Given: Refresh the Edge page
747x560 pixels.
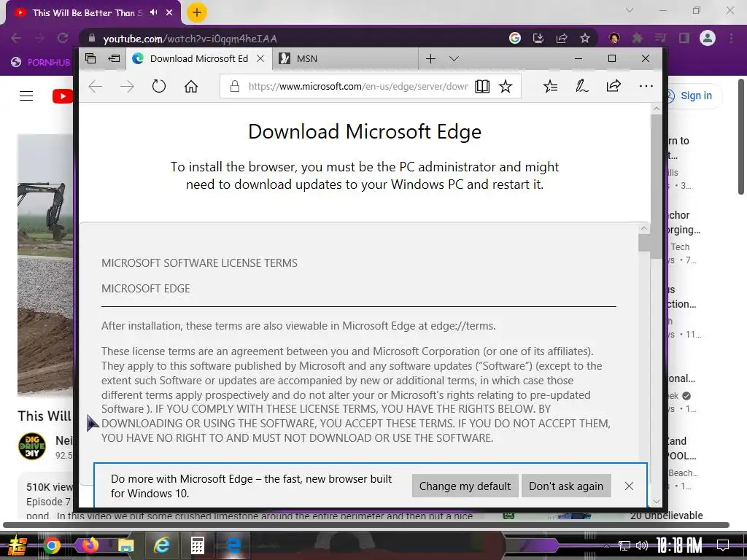Looking at the screenshot, I should (x=158, y=86).
